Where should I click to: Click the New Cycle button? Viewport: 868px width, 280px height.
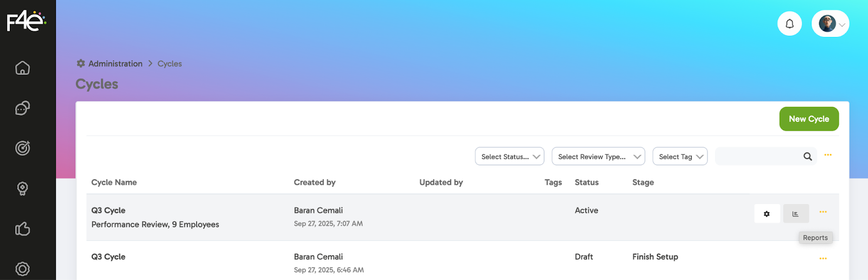tap(809, 119)
